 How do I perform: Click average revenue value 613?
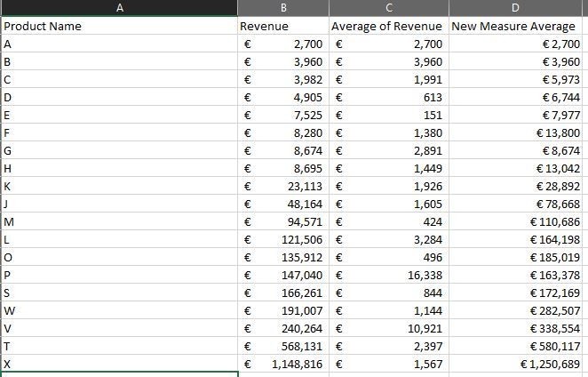[389, 97]
